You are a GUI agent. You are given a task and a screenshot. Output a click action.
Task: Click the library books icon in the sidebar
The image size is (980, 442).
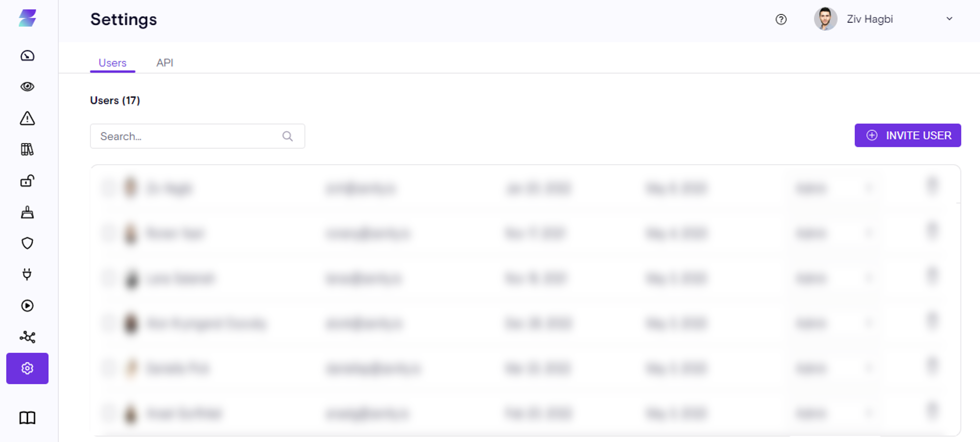coord(27,149)
